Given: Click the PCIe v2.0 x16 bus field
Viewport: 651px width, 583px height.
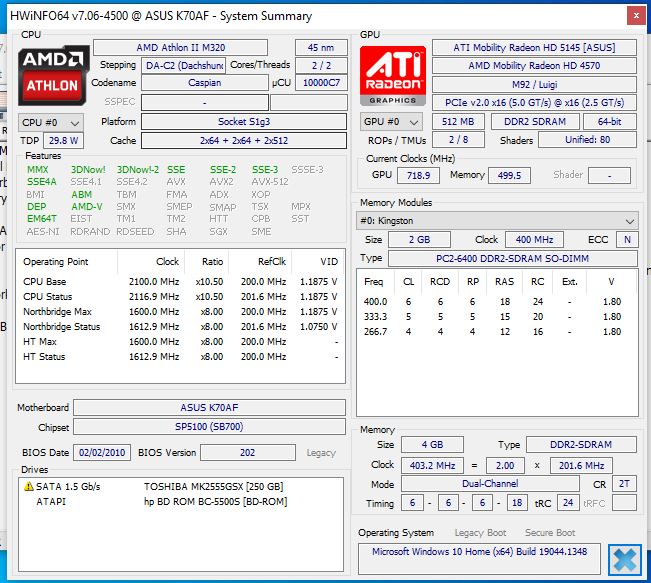Looking at the screenshot, I should pos(534,103).
